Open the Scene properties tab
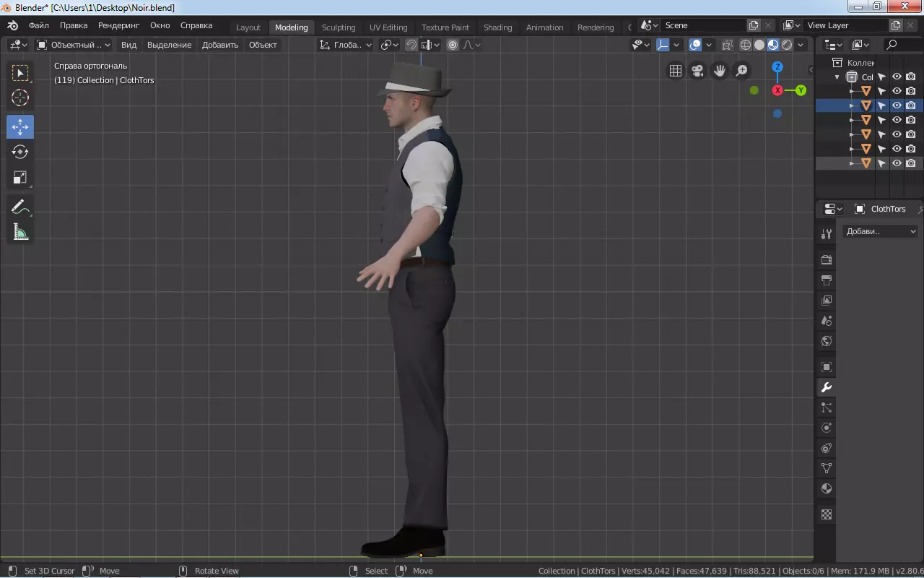Image resolution: width=924 pixels, height=578 pixels. pos(827,320)
